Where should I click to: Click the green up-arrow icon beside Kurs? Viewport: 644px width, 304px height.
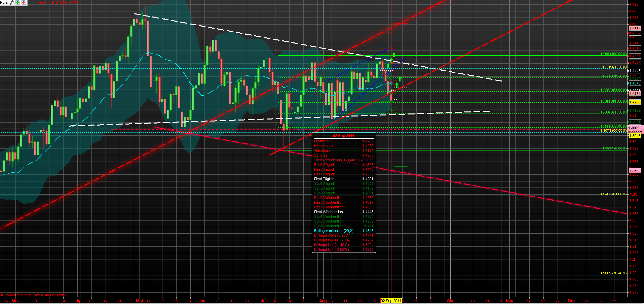coord(17,3)
